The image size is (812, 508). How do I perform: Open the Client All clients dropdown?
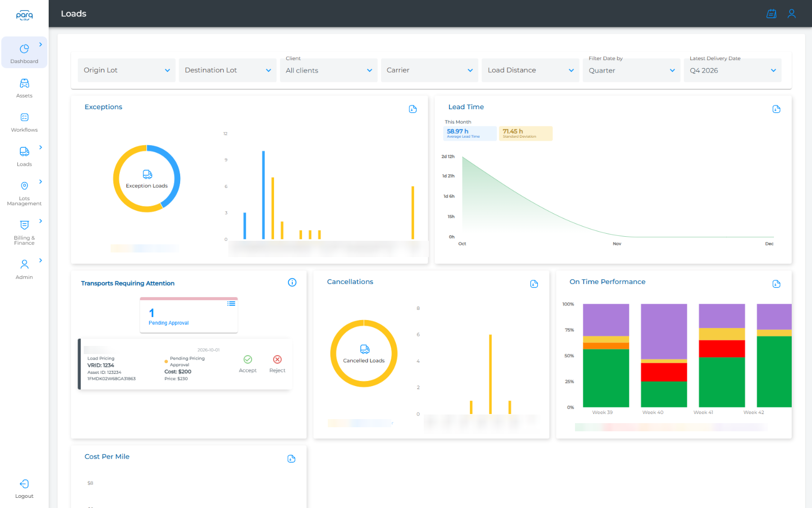click(x=328, y=70)
